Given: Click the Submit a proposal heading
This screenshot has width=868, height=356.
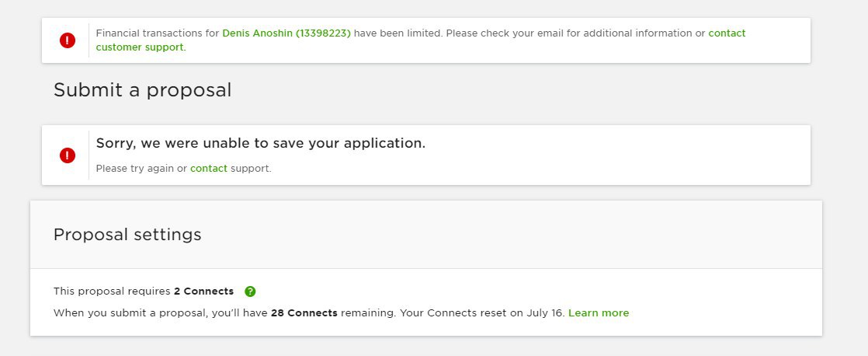Looking at the screenshot, I should click(142, 90).
